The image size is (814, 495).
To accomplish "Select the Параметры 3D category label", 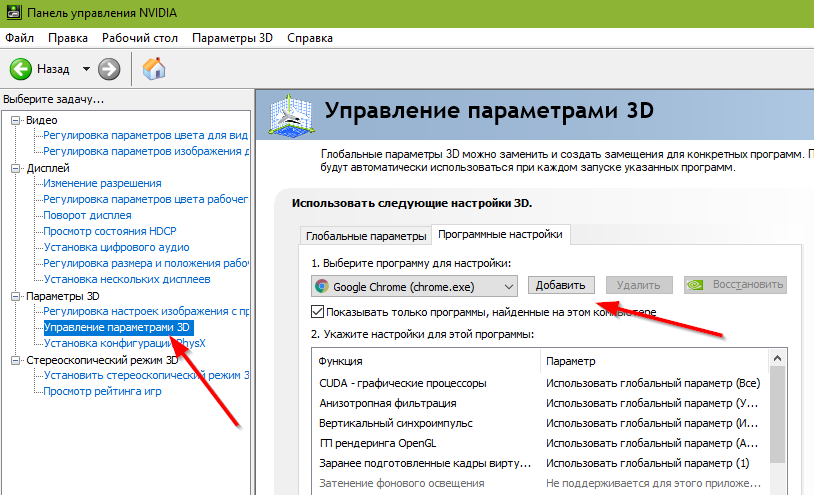I will click(63, 296).
